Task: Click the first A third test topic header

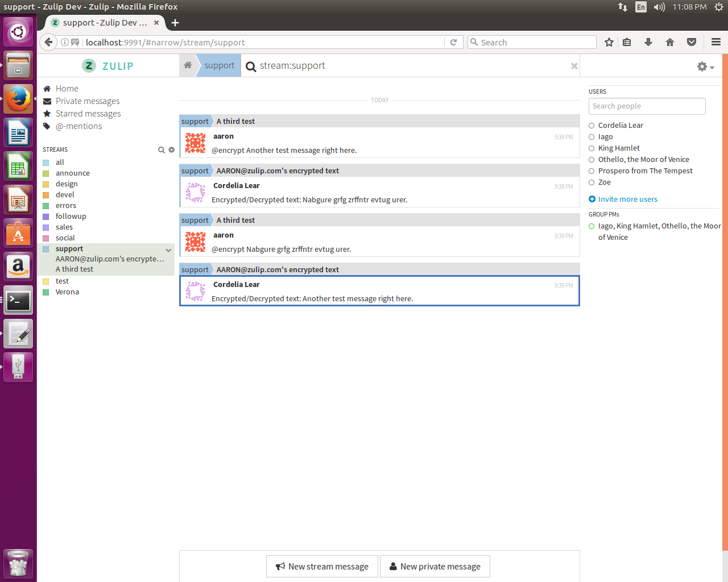Action: click(235, 122)
